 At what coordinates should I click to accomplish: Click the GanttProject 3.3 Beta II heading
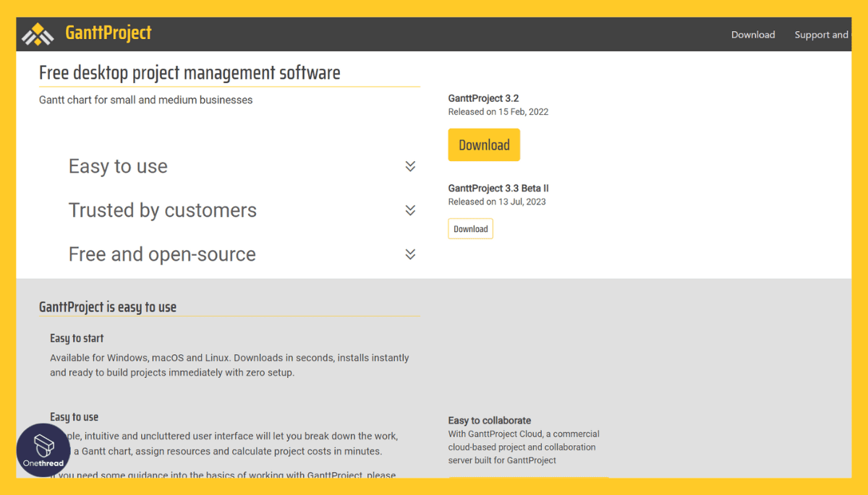coord(498,189)
